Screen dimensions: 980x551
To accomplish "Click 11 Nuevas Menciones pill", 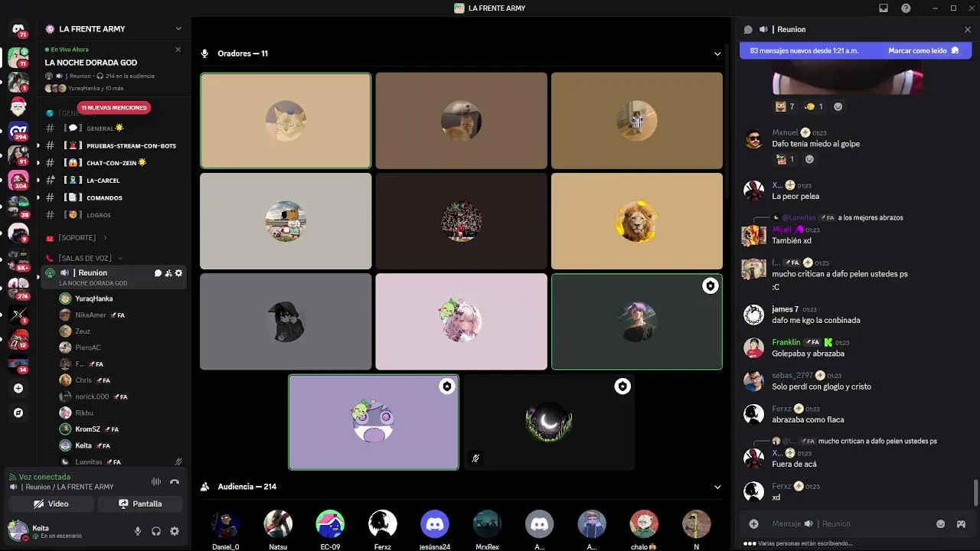I will coord(114,108).
